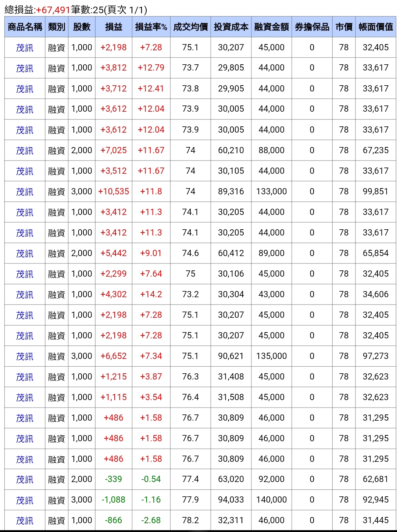Open the 茂訊 link with +14.2 return rate
397x532 pixels.
24,294
